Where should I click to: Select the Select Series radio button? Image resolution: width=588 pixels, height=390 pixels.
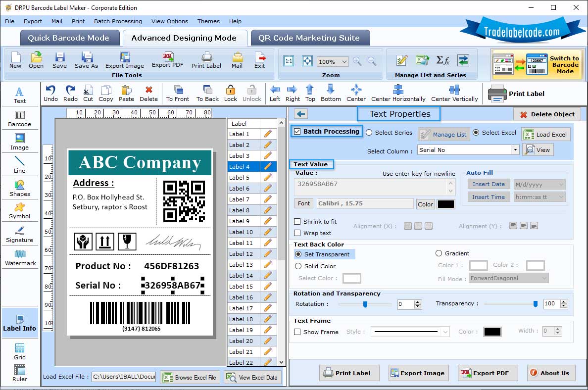(369, 132)
